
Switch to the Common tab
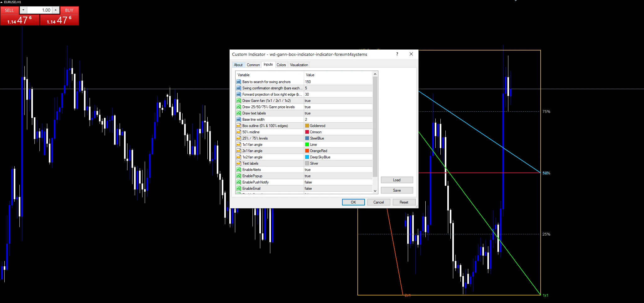tap(253, 65)
